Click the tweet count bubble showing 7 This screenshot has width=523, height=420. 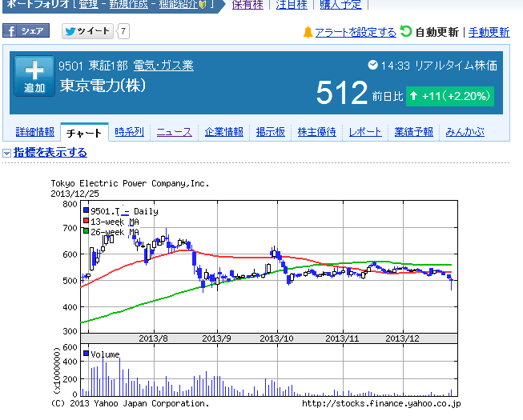tap(123, 32)
